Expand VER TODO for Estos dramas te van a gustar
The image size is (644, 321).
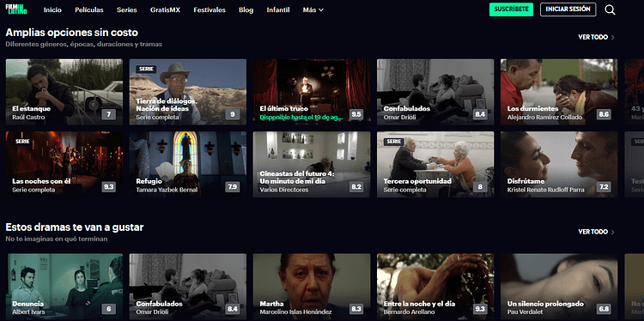(597, 232)
